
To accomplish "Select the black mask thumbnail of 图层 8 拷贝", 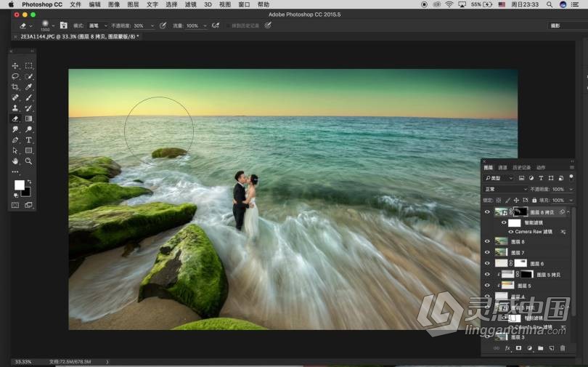I will 520,211.
